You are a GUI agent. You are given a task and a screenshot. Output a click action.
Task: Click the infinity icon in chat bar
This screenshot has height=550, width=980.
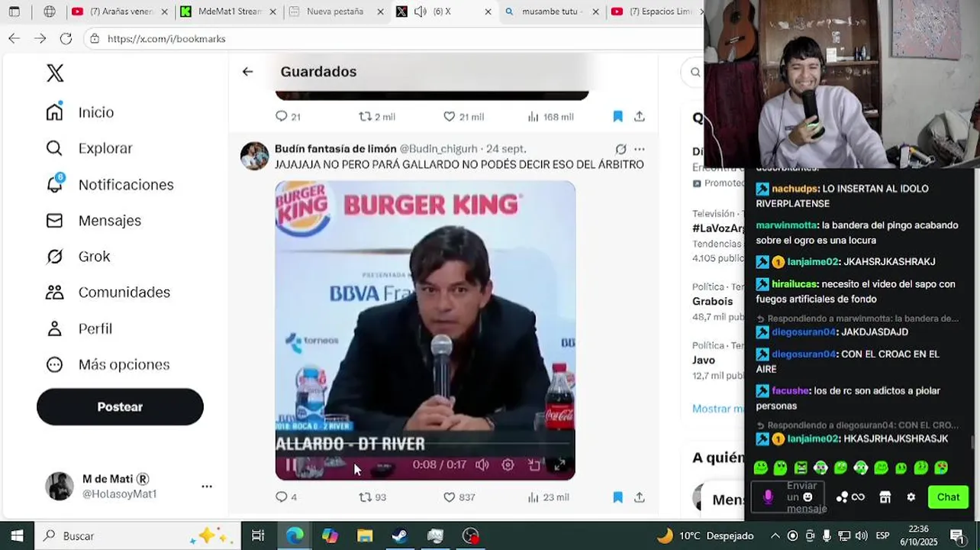tap(858, 497)
